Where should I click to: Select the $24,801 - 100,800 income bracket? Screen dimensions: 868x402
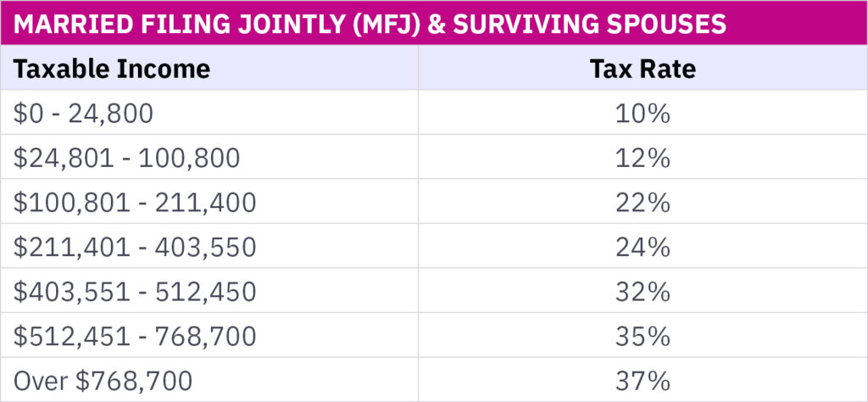126,158
